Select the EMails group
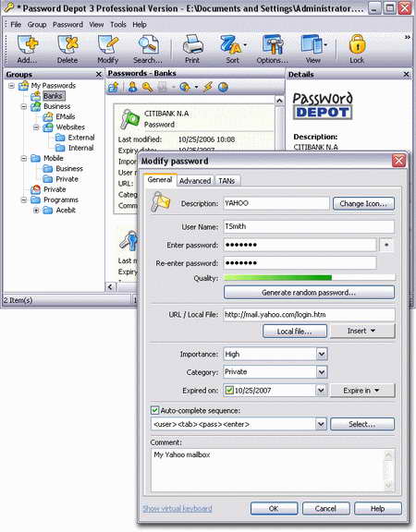 pos(66,116)
